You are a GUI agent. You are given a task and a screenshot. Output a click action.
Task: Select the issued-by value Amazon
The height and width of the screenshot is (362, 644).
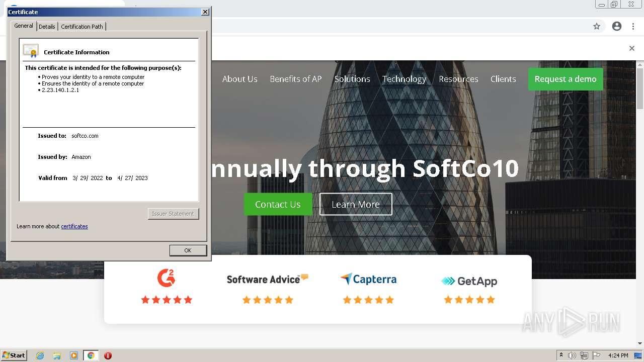coord(81,157)
